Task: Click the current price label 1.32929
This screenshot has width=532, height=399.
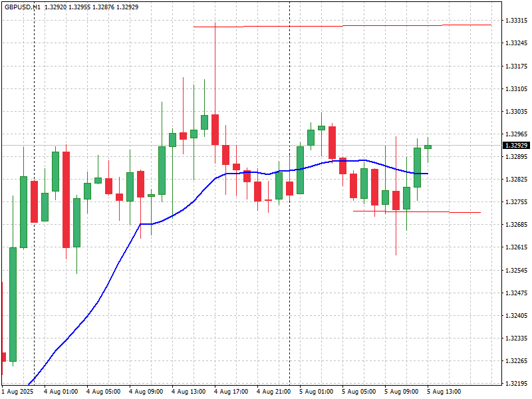Action: click(x=517, y=145)
